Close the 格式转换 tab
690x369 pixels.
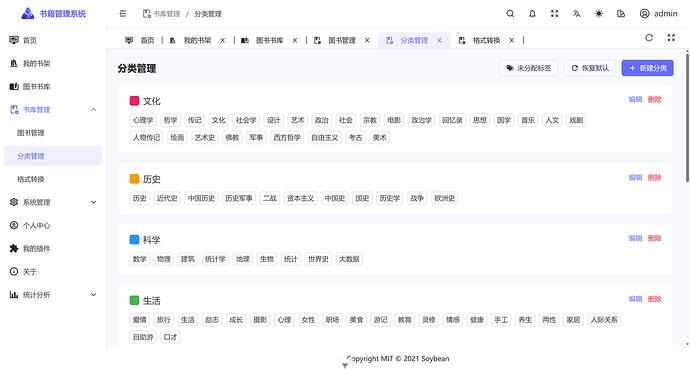click(x=511, y=40)
